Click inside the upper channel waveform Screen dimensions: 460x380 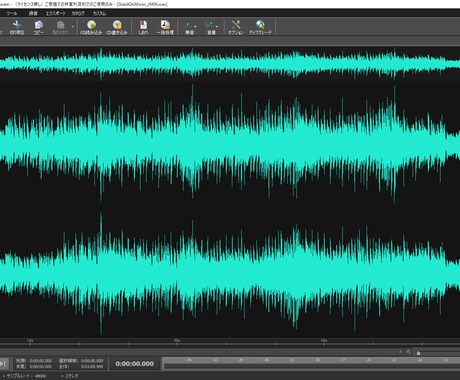(230, 144)
